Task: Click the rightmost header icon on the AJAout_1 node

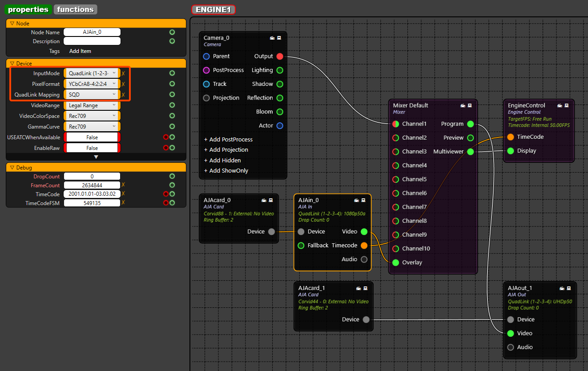Action: (x=569, y=288)
